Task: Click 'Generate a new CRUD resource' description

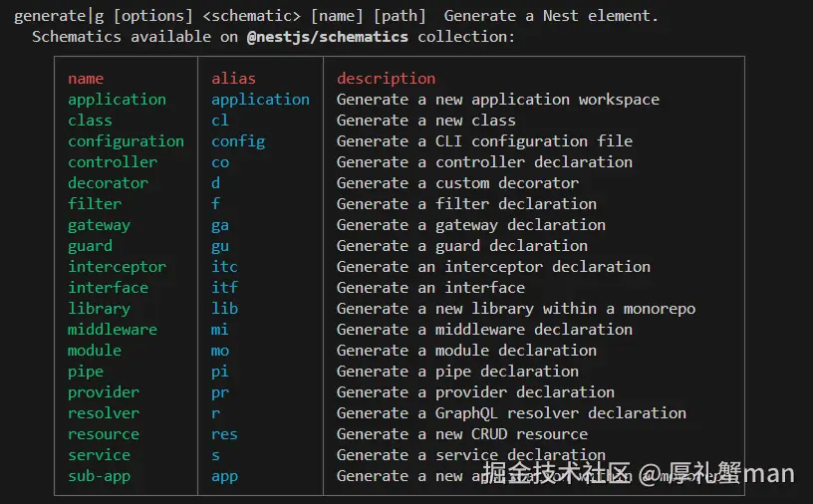Action: pyautogui.click(x=461, y=434)
